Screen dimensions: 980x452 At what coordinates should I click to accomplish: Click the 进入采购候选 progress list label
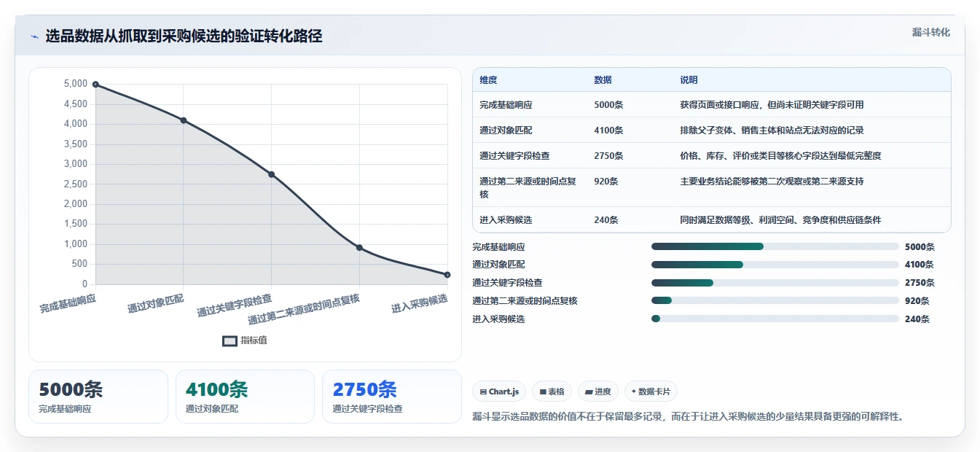(498, 319)
